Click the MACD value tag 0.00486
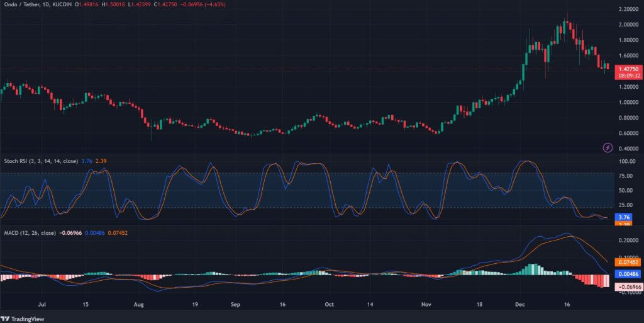This screenshot has width=644, height=323. [628, 274]
